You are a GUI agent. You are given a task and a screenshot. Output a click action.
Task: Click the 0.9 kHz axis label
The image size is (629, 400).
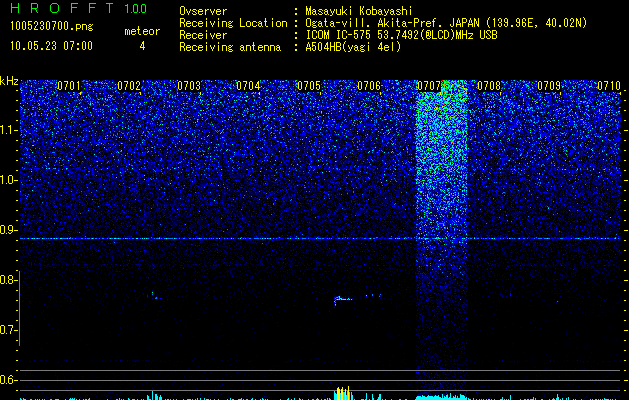[x=8, y=230]
